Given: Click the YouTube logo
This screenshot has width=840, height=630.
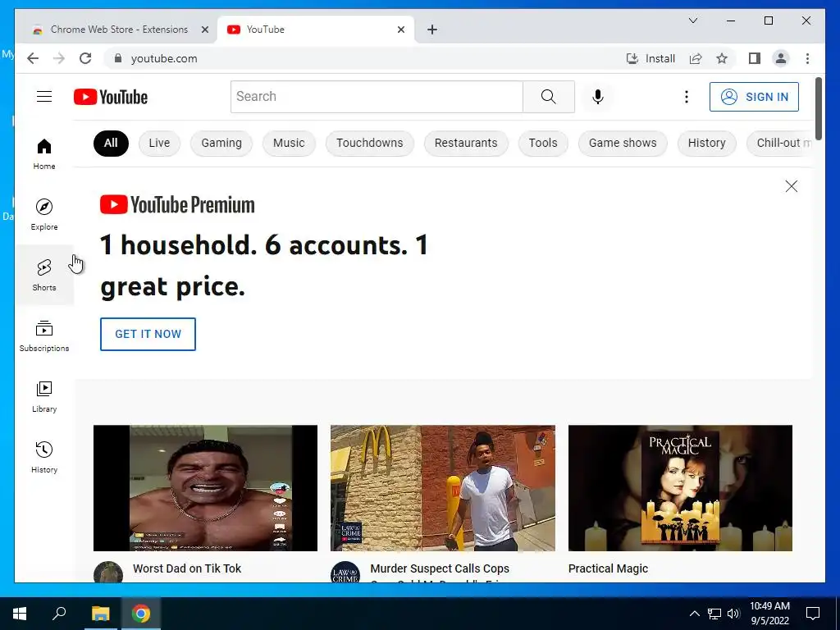Looking at the screenshot, I should click(x=111, y=97).
